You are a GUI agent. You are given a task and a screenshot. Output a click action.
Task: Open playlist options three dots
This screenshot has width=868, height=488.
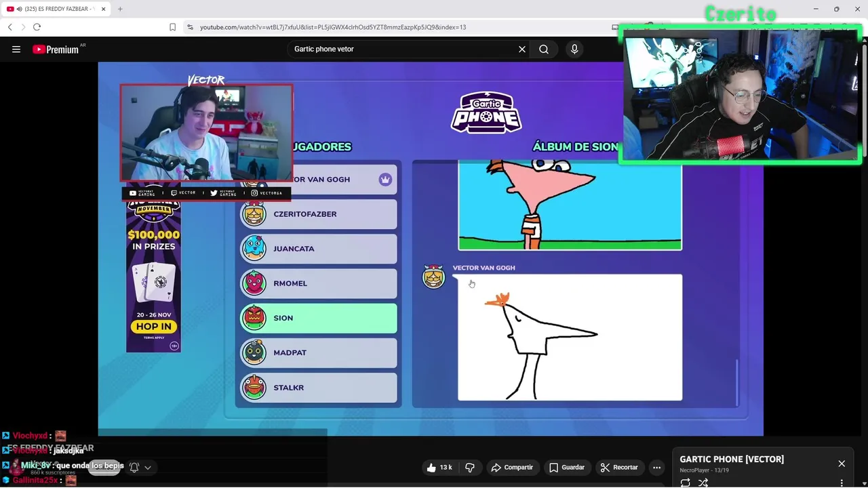(842, 483)
